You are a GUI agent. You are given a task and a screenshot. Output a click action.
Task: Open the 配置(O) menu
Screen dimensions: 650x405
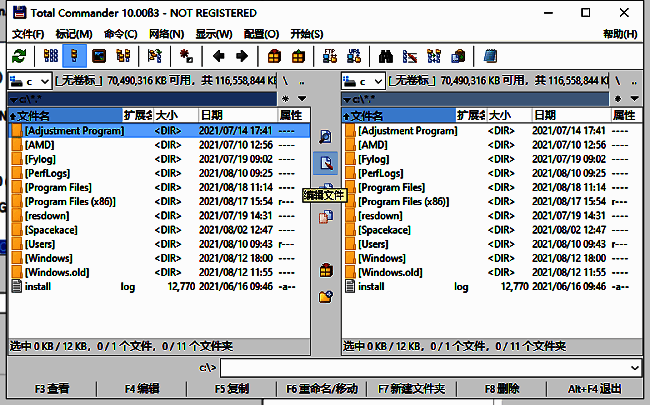click(260, 34)
